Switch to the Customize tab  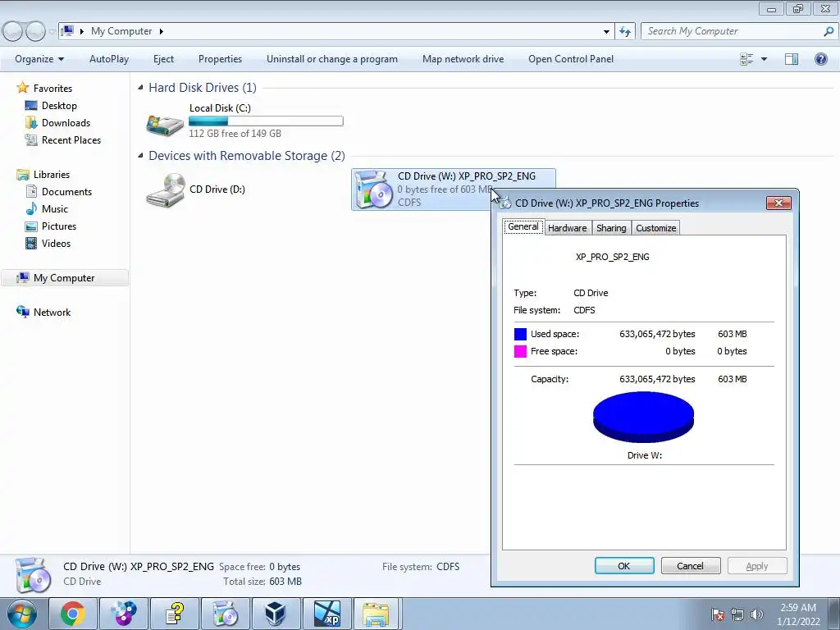[x=655, y=228]
